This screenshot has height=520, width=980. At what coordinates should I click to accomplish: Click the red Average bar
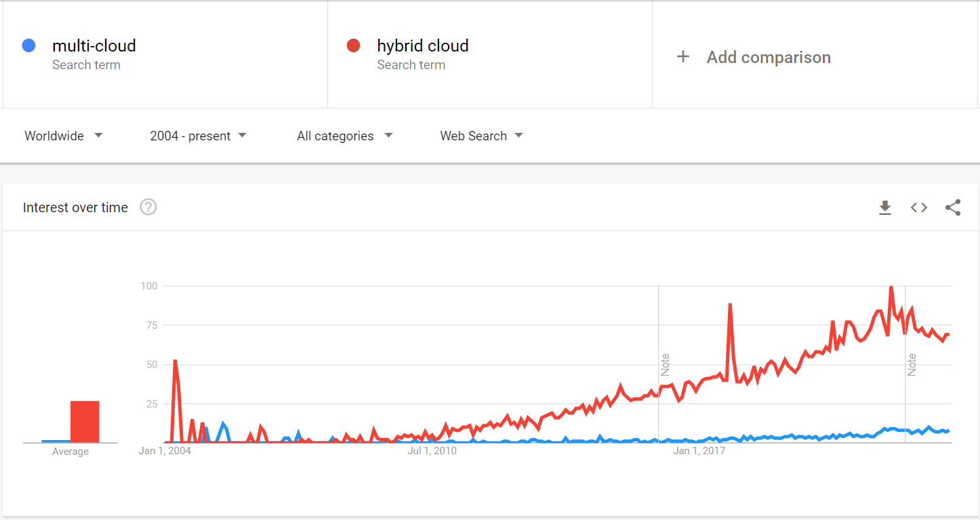point(85,422)
